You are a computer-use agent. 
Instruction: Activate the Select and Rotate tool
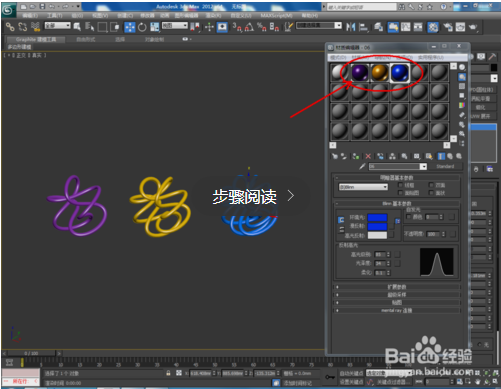coord(142,27)
